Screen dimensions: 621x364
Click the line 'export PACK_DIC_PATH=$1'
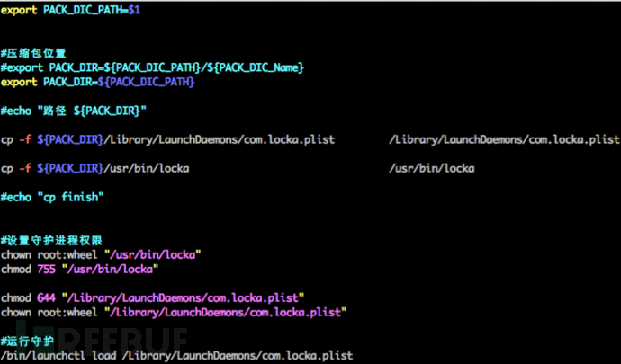point(70,10)
